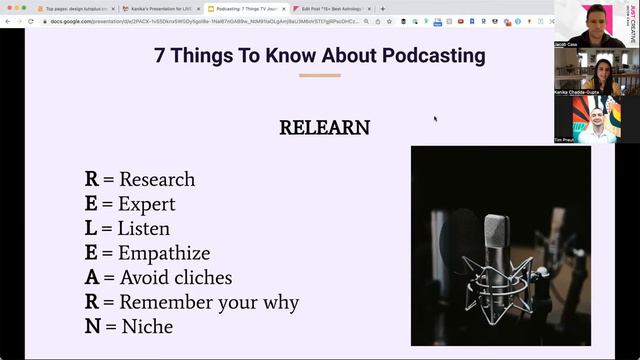Click the share page icon in the address bar
Screen dimensions: 640x360
coord(378,21)
